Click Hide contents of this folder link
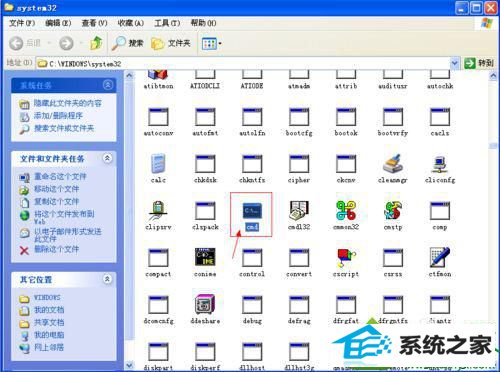This screenshot has height=372, width=500. point(67,103)
